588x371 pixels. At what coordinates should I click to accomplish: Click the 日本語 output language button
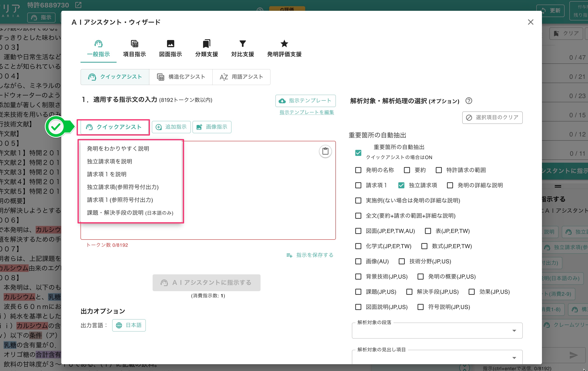tap(129, 325)
